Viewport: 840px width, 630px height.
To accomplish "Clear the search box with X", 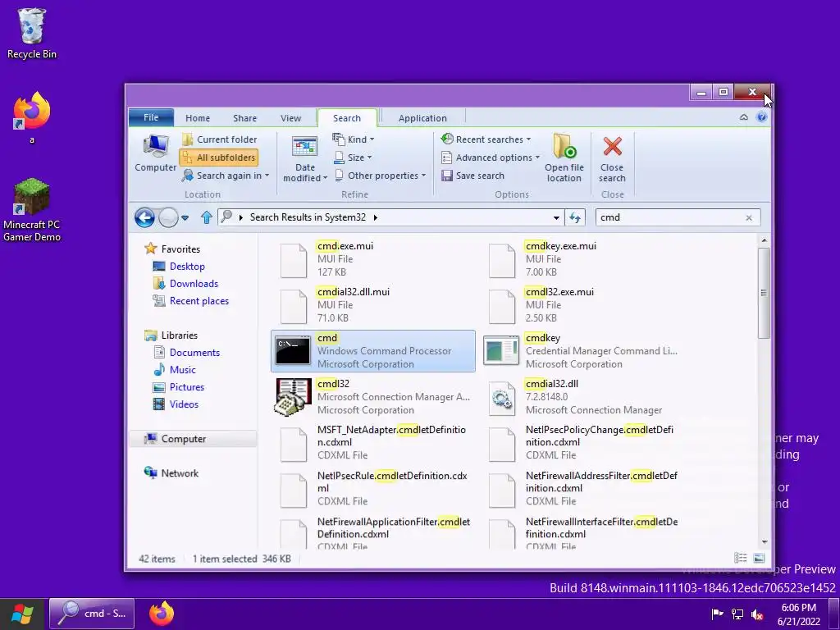I will 749,217.
